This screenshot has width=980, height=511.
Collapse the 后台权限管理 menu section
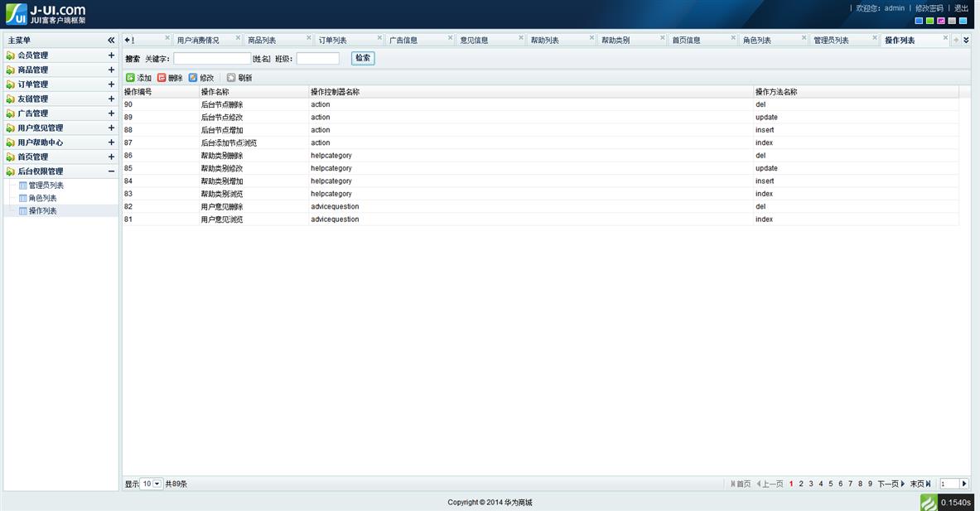tap(111, 171)
